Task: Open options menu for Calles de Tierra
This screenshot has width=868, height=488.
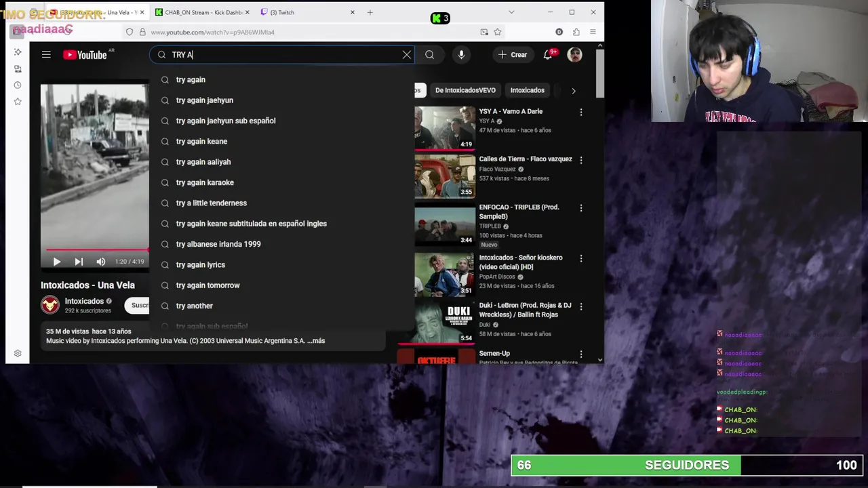Action: (581, 160)
